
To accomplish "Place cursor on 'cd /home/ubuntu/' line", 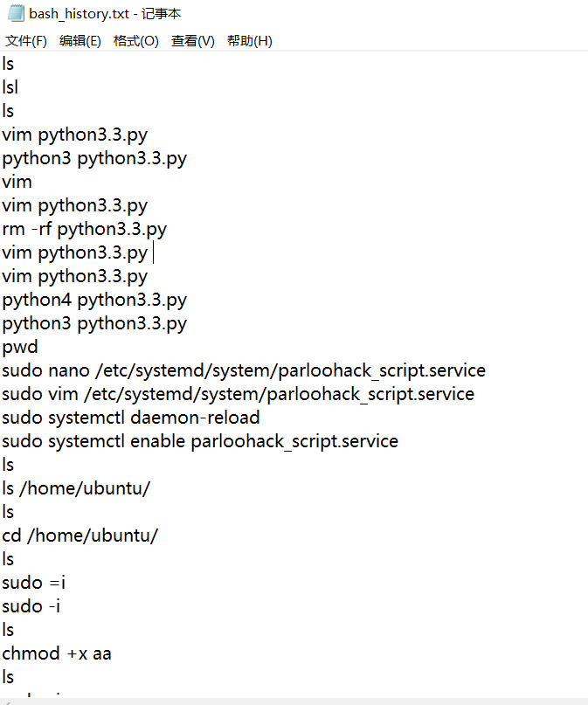I will tap(80, 536).
